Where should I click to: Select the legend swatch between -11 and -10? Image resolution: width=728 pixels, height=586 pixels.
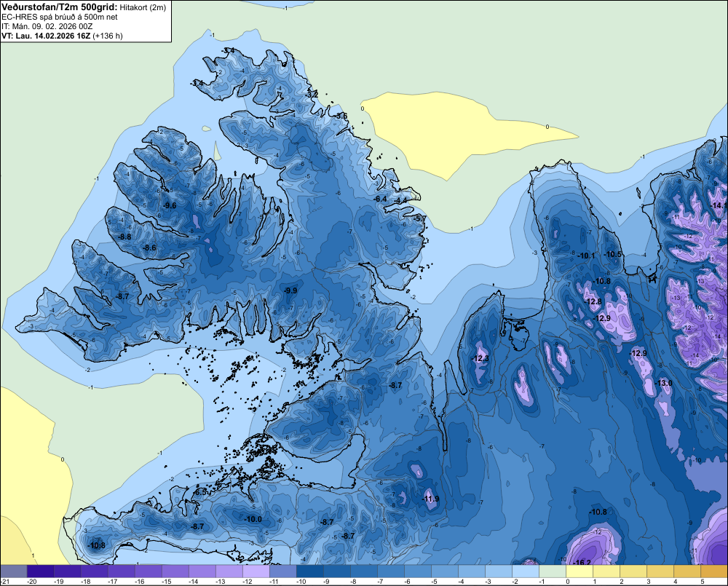[283, 571]
